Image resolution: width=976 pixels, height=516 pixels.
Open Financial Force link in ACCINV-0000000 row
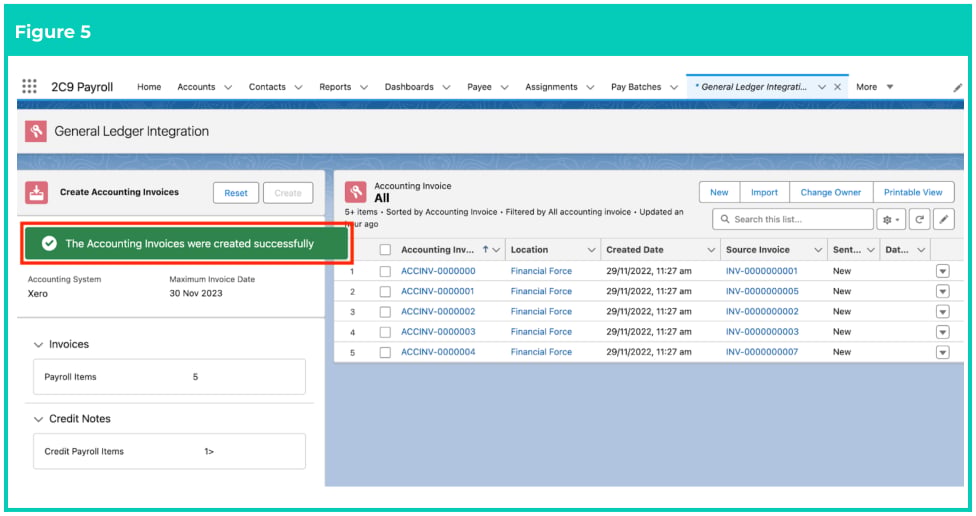(x=541, y=271)
